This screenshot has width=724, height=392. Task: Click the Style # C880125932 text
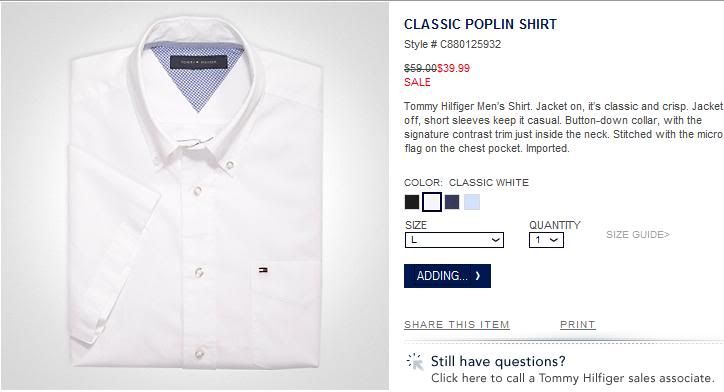click(452, 44)
